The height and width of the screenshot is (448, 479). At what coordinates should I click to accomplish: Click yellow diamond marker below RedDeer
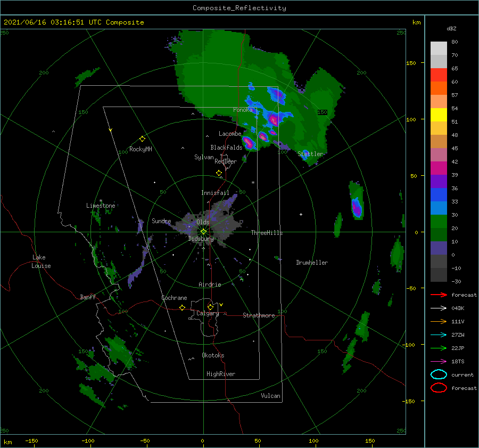pos(219,173)
